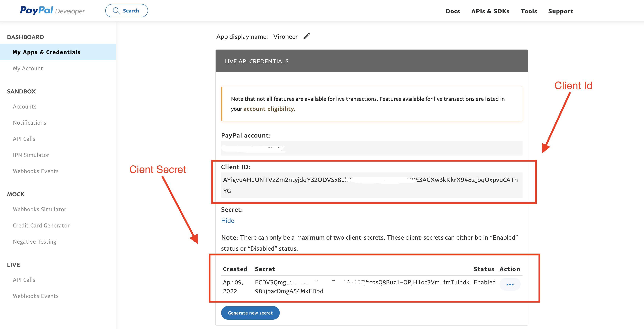The width and height of the screenshot is (644, 329).
Task: Open Negative Testing page
Action: coord(35,242)
